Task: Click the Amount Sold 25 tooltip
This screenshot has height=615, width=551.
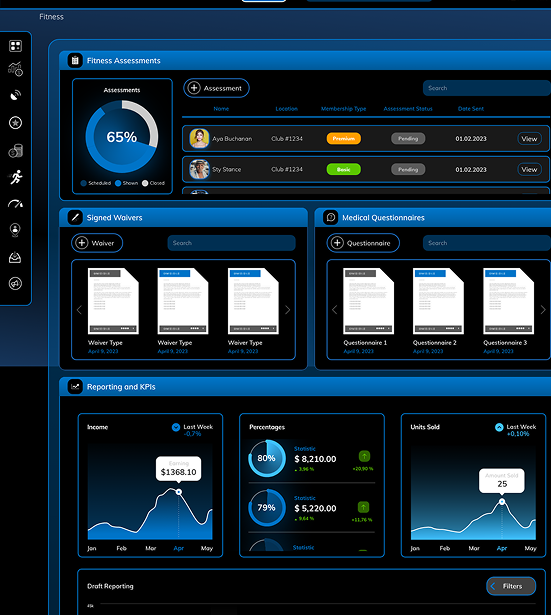Action: point(502,480)
